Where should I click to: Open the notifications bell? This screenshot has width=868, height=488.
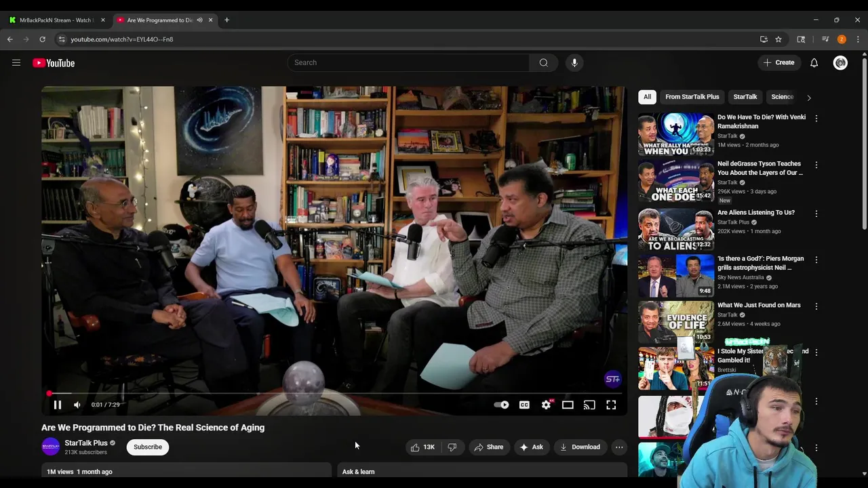[x=814, y=62]
